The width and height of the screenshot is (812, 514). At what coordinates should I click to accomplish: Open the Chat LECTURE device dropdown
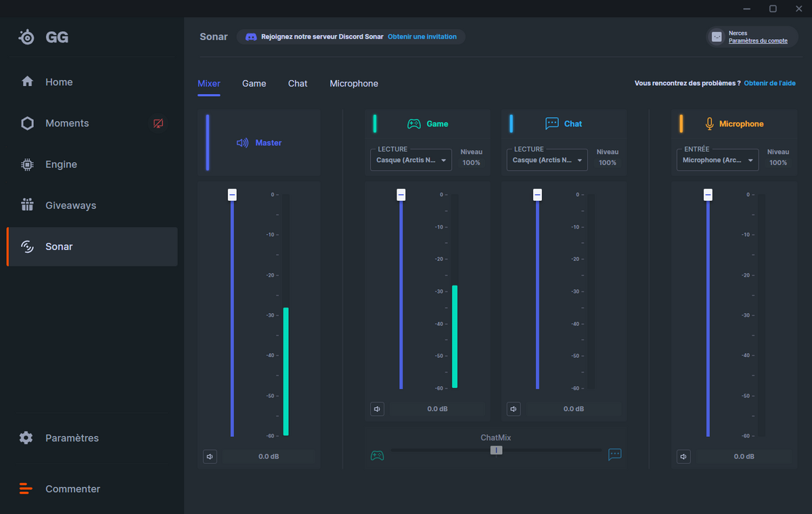tap(547, 160)
